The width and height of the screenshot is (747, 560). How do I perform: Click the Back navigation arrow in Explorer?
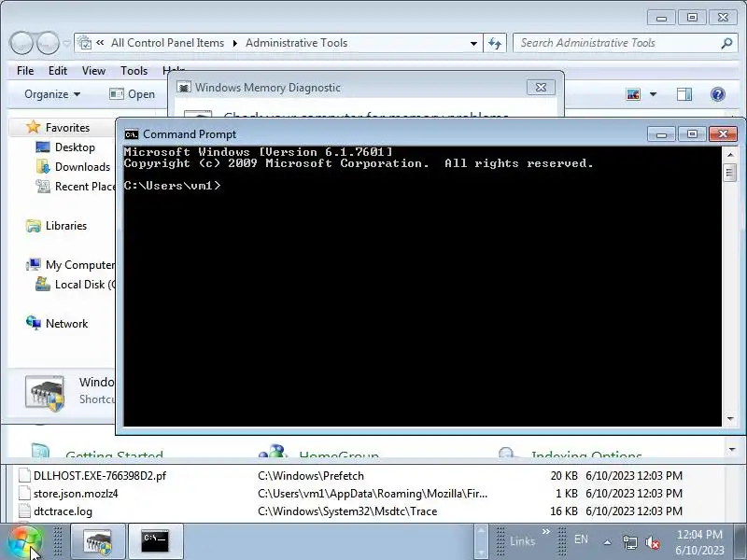click(x=21, y=43)
